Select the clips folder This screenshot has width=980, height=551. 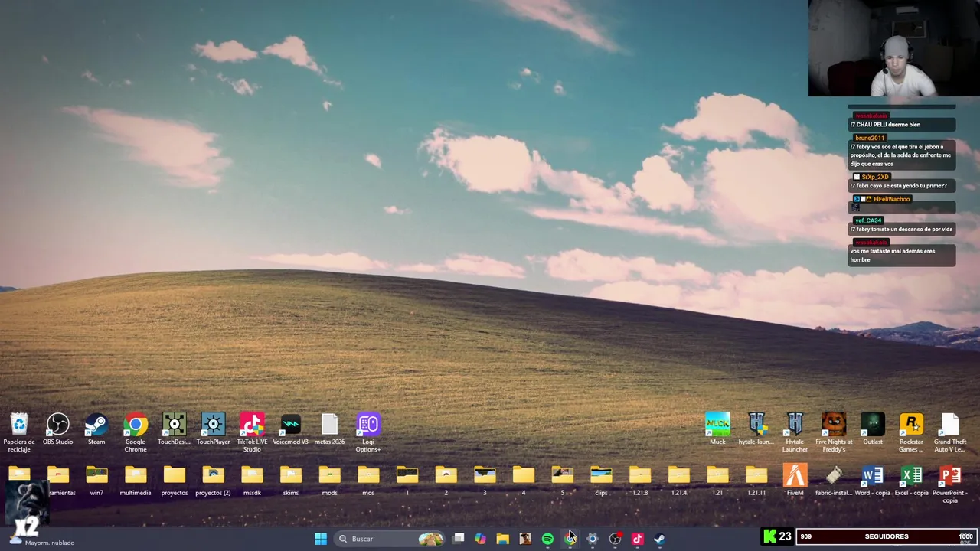tap(601, 481)
